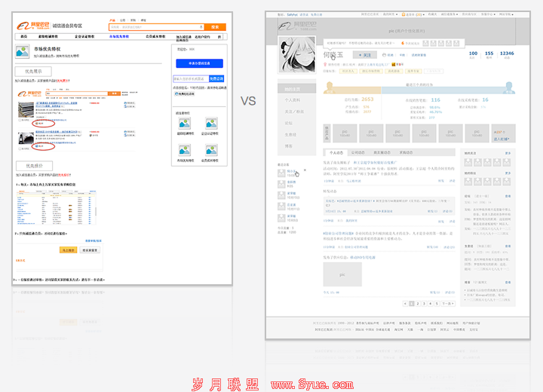Viewport: 543px width, 392px height.
Task: Click the blue 免费咨询 button
Action: [216, 78]
